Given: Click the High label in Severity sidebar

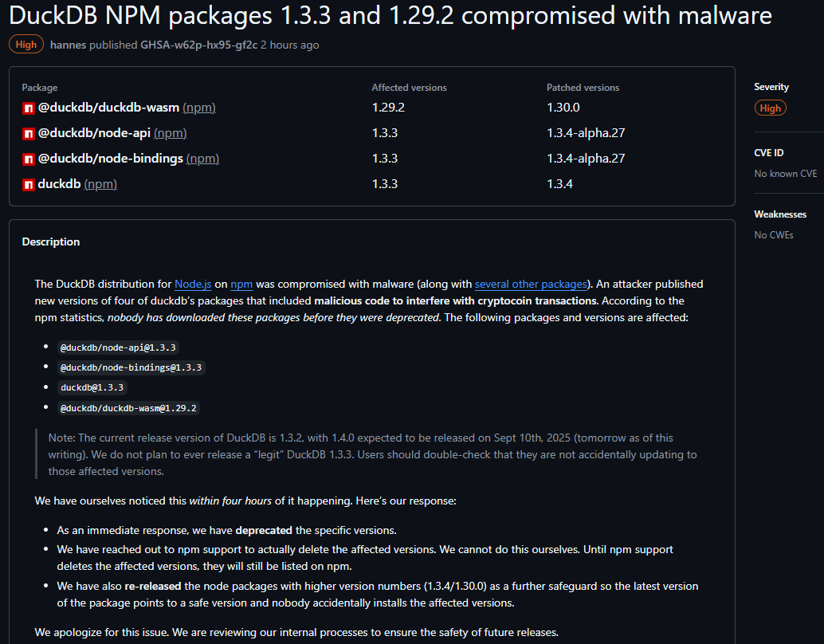Looking at the screenshot, I should point(770,108).
